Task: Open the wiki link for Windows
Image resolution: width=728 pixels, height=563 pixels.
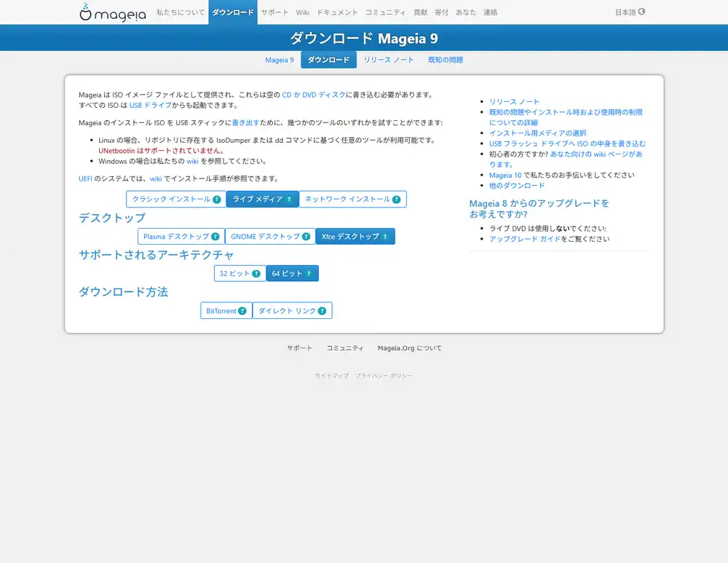Action: click(x=192, y=161)
